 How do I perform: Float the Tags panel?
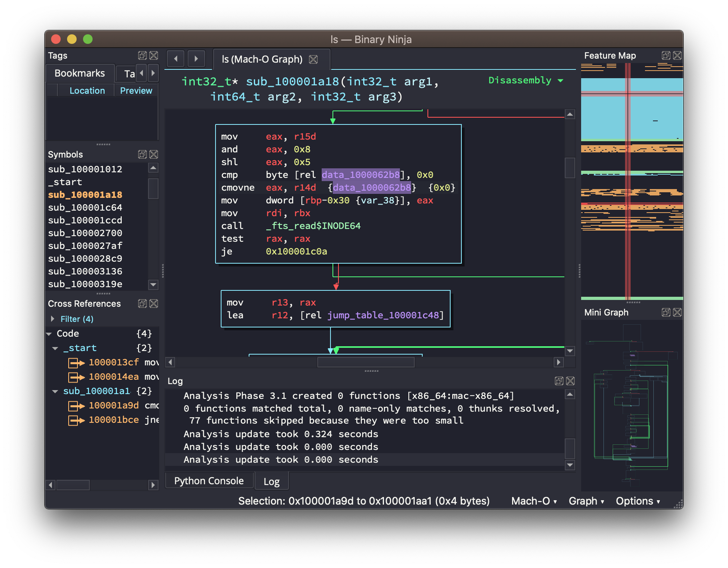(142, 55)
